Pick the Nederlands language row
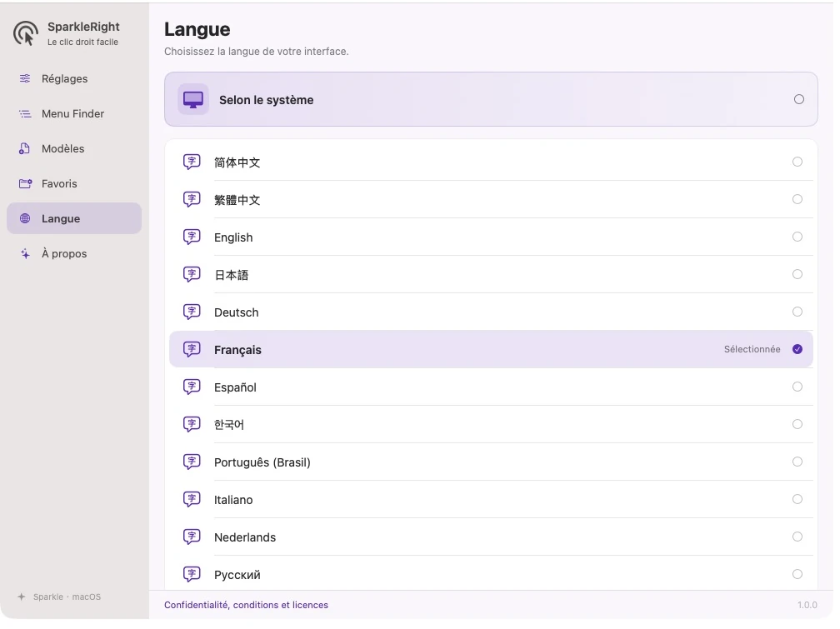This screenshot has height=629, width=840. (x=492, y=537)
